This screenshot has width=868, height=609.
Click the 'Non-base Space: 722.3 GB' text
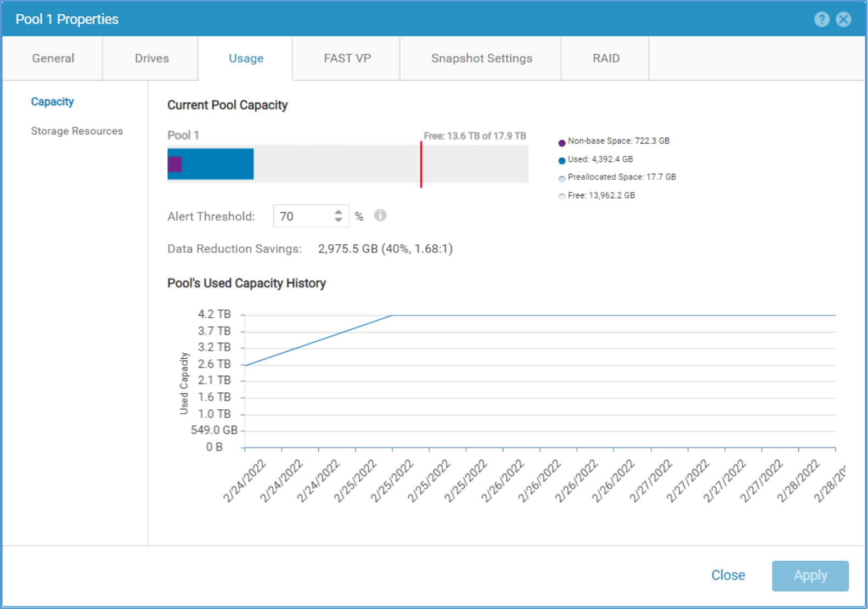(x=618, y=141)
